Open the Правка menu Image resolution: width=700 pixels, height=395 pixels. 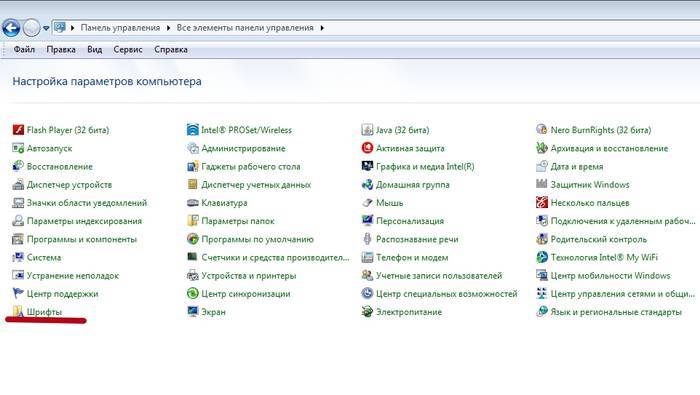61,50
